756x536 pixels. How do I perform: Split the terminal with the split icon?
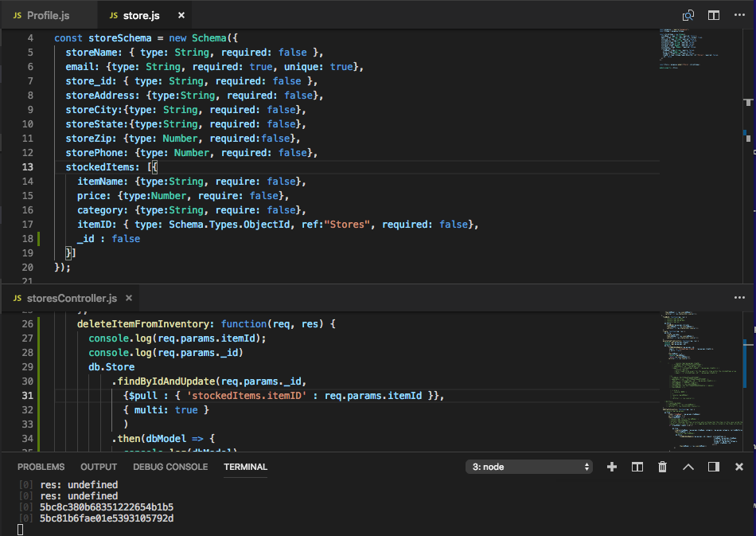(637, 467)
